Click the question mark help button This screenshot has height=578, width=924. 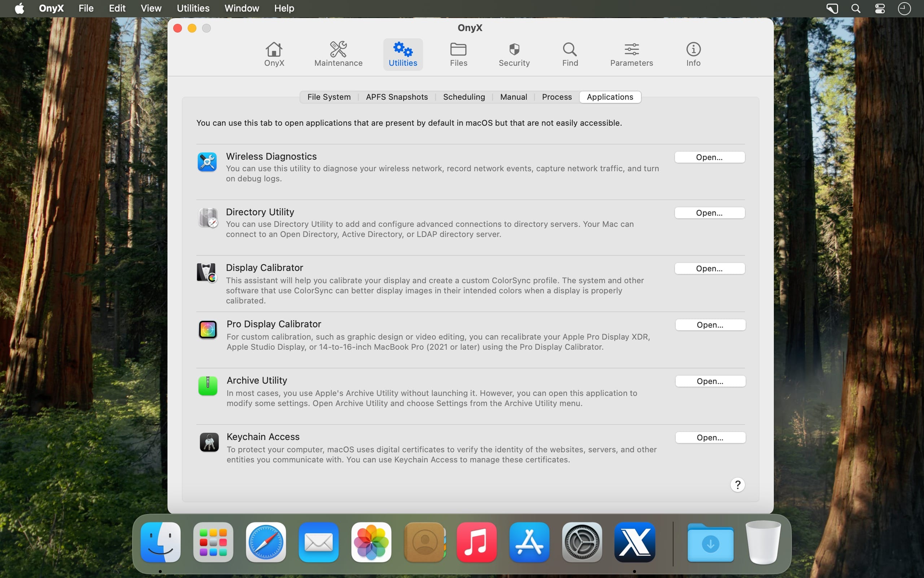[x=737, y=485]
